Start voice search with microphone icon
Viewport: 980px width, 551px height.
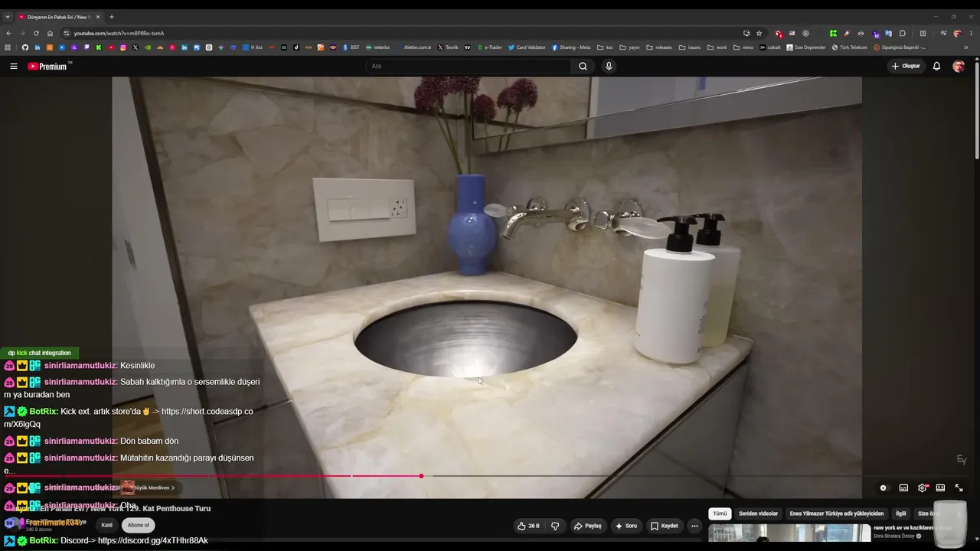[609, 67]
